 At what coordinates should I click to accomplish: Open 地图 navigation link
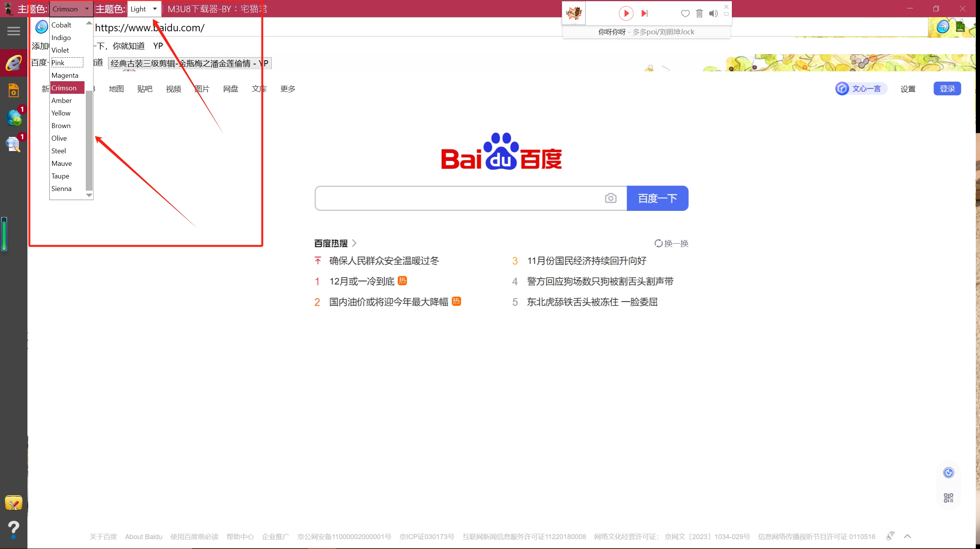click(116, 89)
